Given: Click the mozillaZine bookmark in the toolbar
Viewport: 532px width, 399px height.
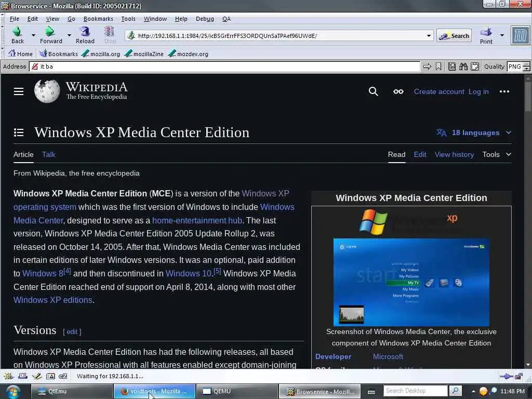Looking at the screenshot, I should [x=144, y=54].
